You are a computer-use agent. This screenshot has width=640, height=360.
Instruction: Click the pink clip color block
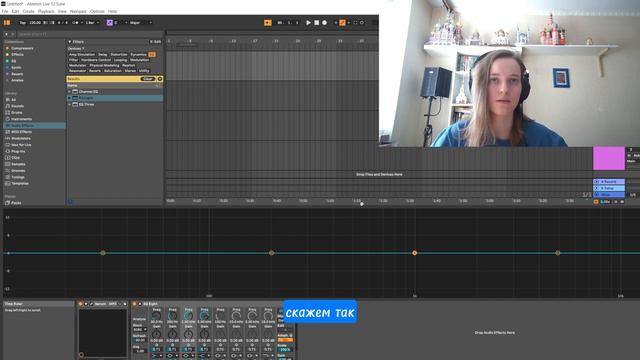[x=609, y=158]
